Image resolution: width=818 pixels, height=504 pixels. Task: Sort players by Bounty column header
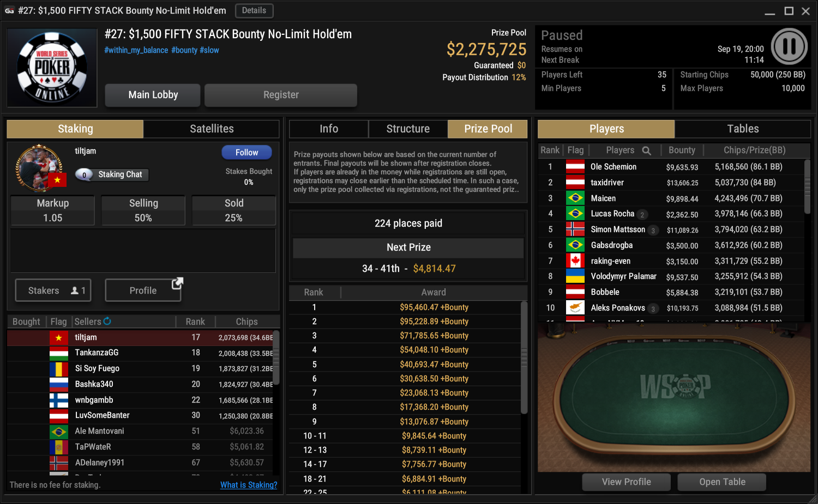point(682,150)
